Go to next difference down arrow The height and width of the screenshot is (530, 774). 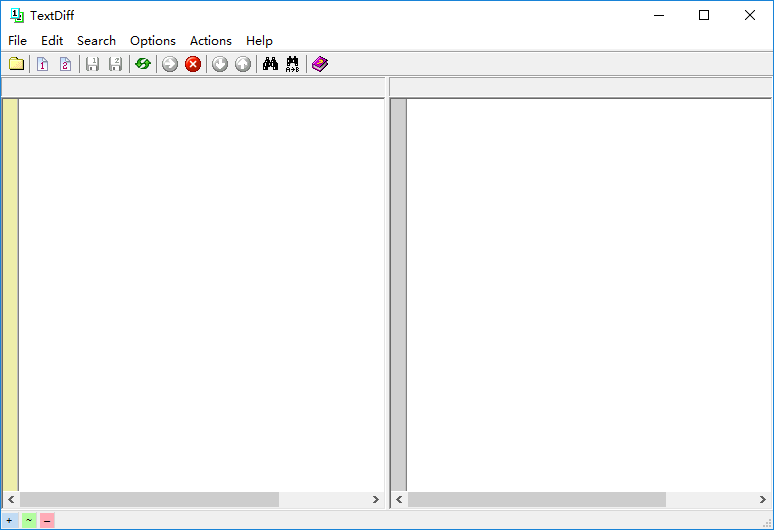pos(220,64)
